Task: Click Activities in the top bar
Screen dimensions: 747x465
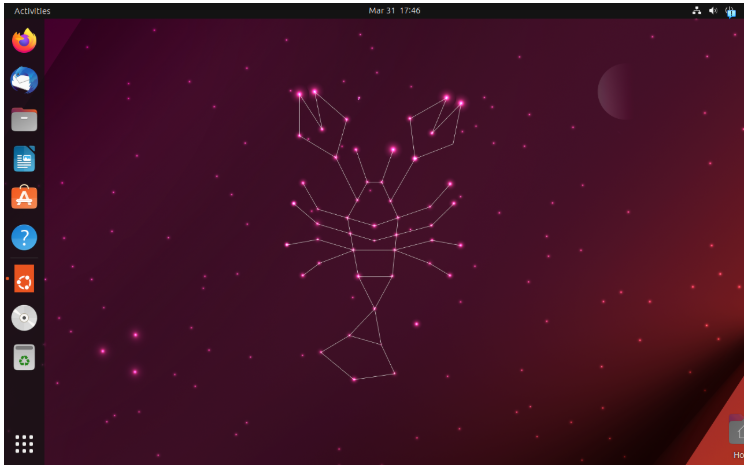Action: click(x=32, y=11)
